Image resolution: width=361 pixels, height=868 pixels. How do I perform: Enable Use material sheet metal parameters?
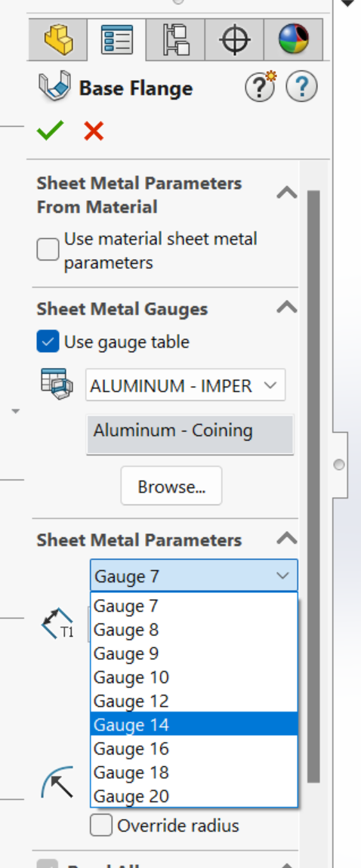point(48,249)
